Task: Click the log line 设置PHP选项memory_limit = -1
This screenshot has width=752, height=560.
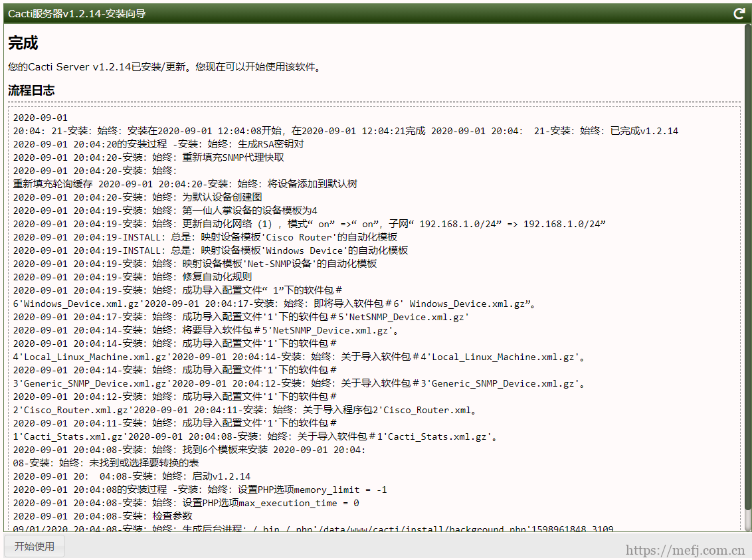Action: [x=200, y=490]
